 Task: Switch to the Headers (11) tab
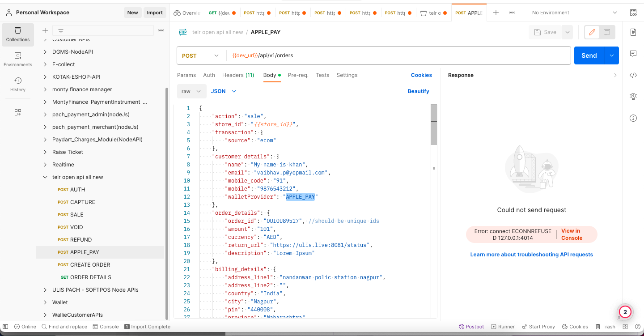click(238, 75)
